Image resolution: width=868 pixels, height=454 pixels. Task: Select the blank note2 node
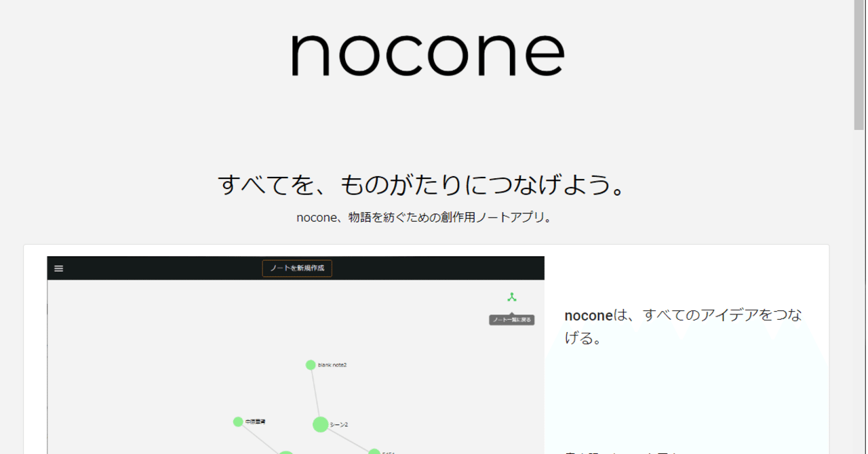click(311, 365)
